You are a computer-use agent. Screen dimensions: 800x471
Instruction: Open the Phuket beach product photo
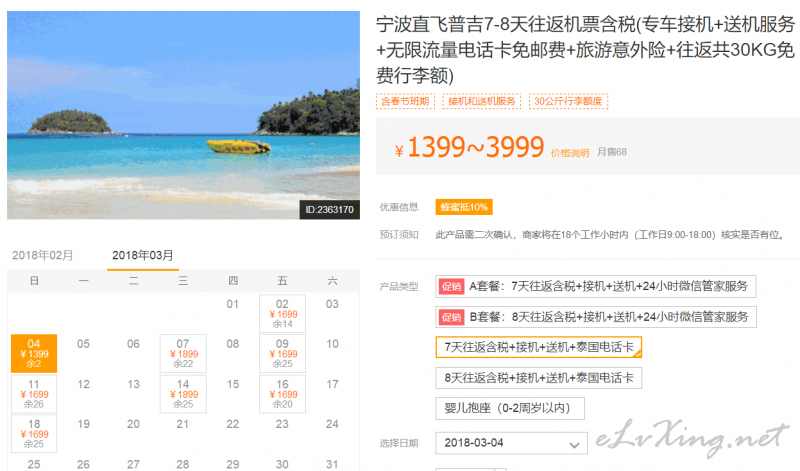[183, 115]
